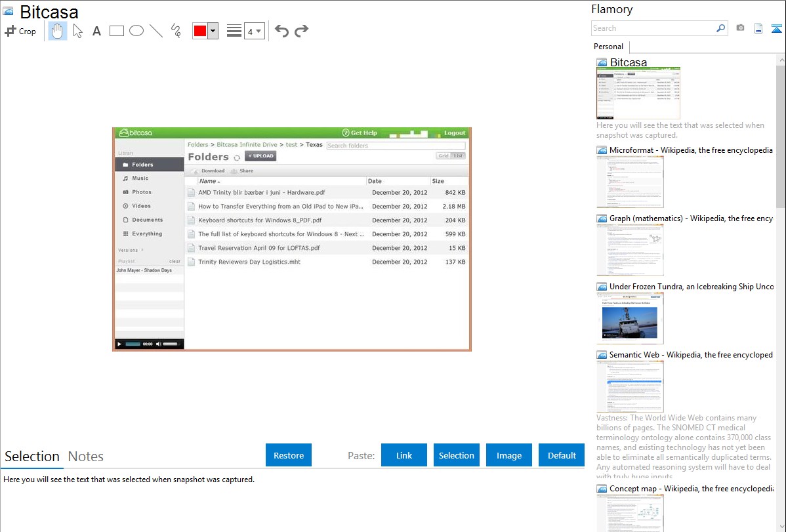Open the Under Frozen Tundra snapshot thumbnail
The image size is (786, 532).
pos(630,318)
